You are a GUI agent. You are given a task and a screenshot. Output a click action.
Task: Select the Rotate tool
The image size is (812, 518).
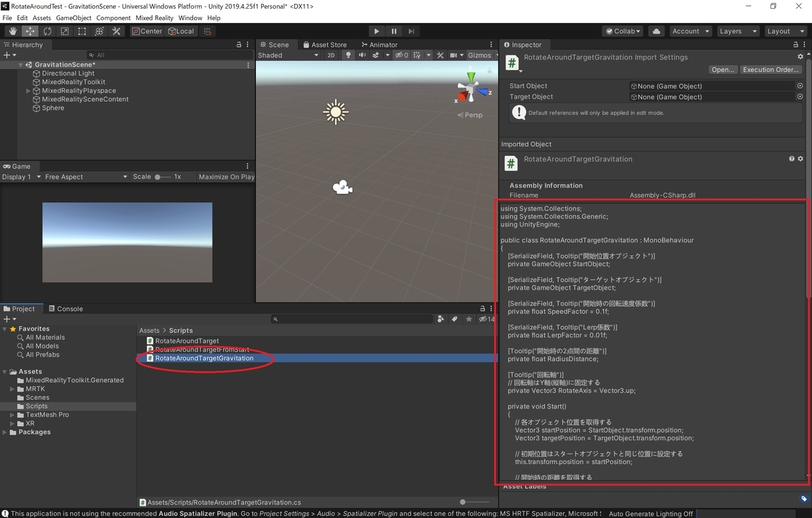click(47, 31)
